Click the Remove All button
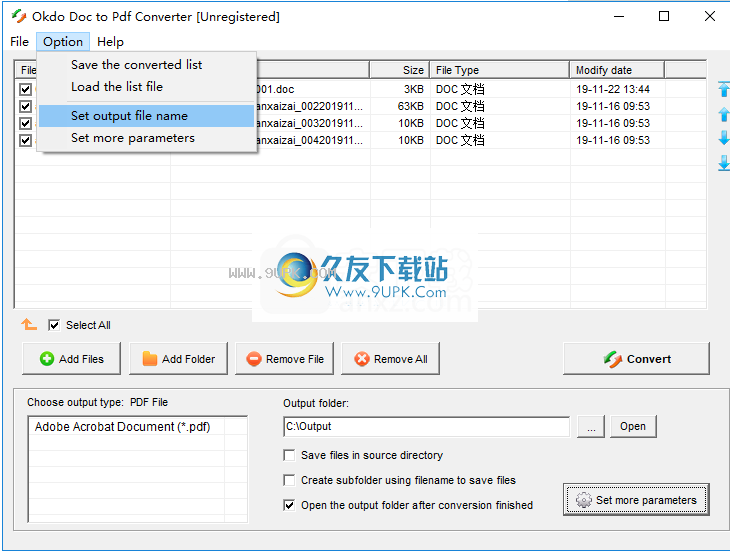Viewport: 730px width, 551px height. tap(391, 359)
